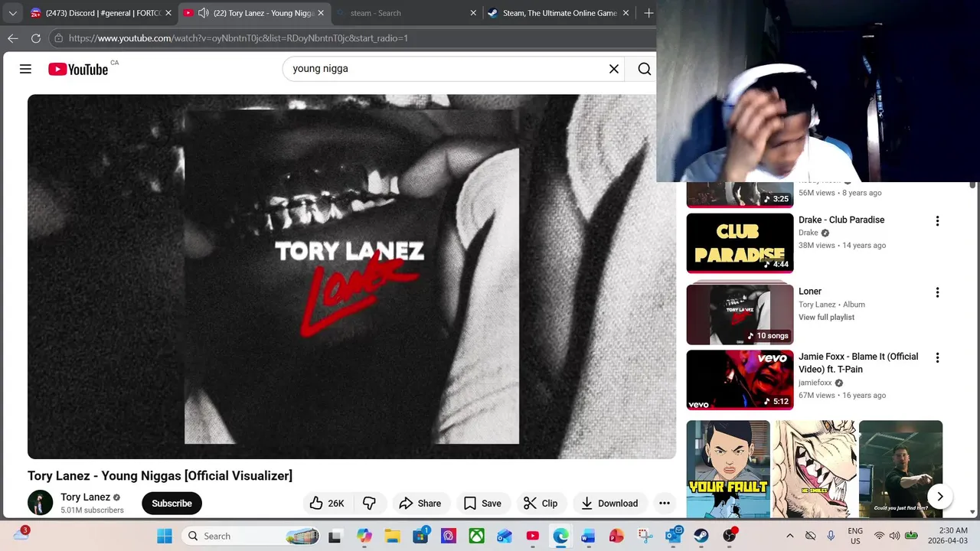
Task: Click the YouTube logo to go home
Action: pyautogui.click(x=78, y=69)
